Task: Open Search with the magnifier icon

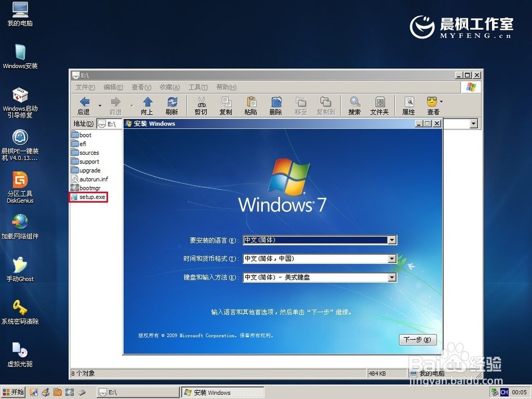Action: (354, 104)
